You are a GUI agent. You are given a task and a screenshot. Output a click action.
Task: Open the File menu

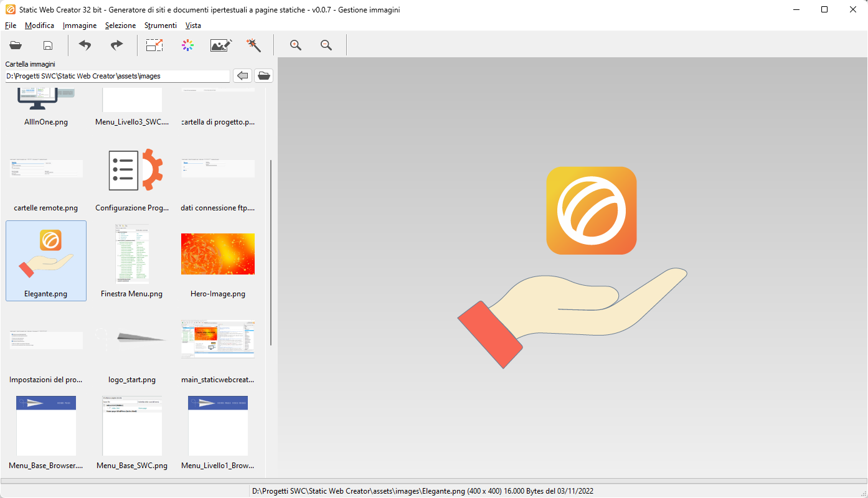coord(11,26)
